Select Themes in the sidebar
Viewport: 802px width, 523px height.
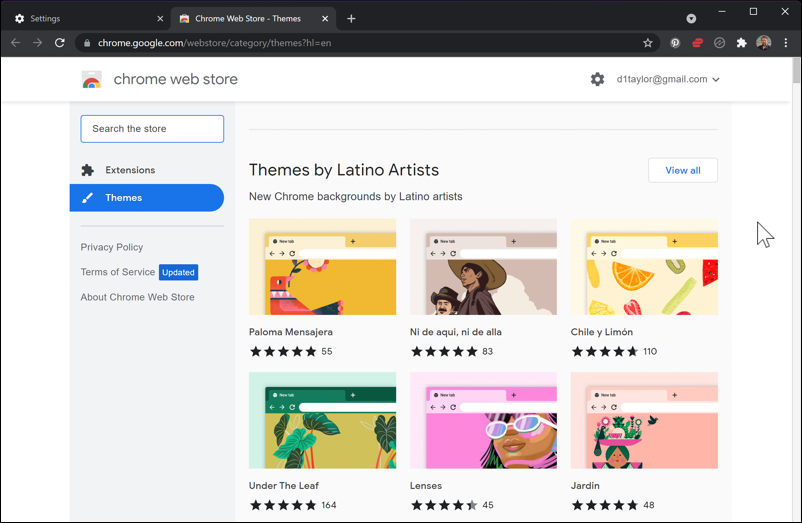coord(147,198)
